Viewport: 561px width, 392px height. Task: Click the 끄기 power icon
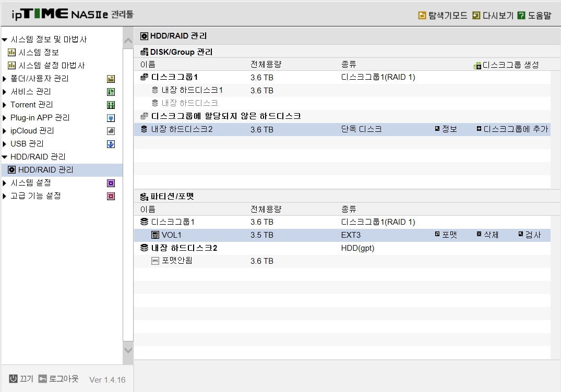click(13, 378)
